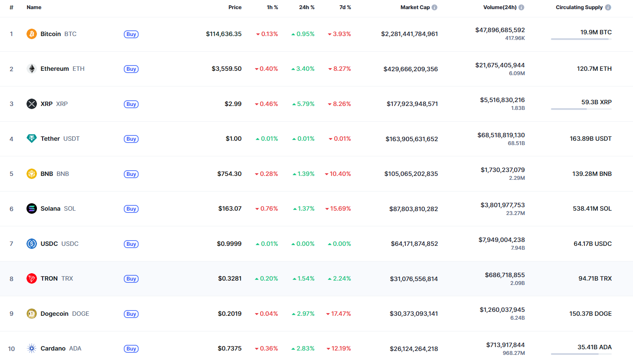Image resolution: width=633 pixels, height=364 pixels.
Task: Buy Bitcoin using its Buy button
Action: coord(131,34)
